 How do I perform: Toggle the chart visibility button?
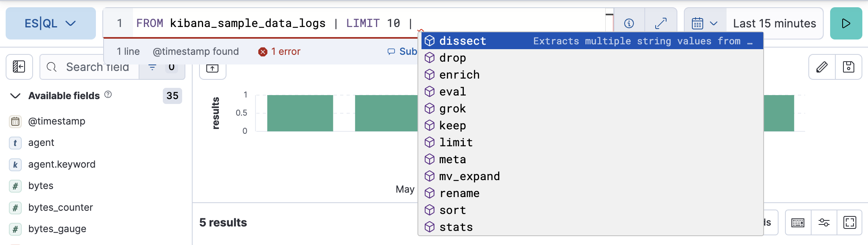pos(212,69)
